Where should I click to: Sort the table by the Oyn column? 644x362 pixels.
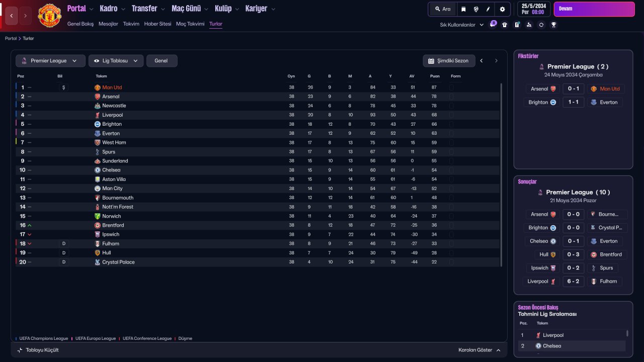291,76
